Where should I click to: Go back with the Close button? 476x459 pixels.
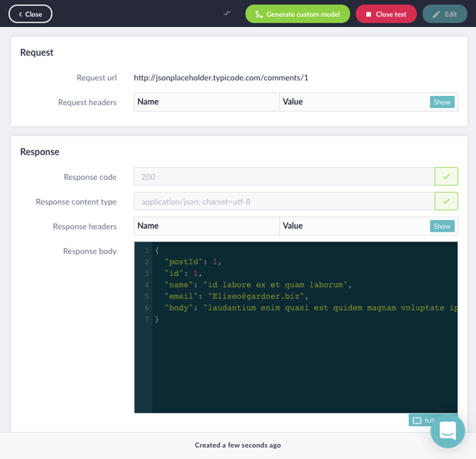pos(31,14)
